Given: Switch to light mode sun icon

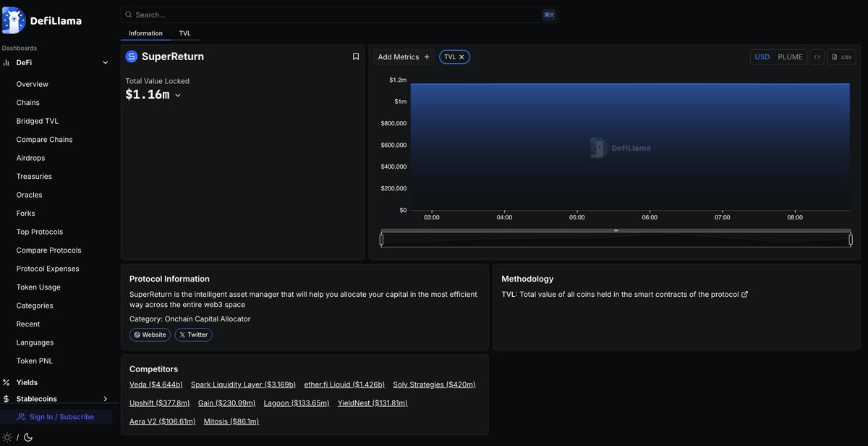Looking at the screenshot, I should (7, 437).
